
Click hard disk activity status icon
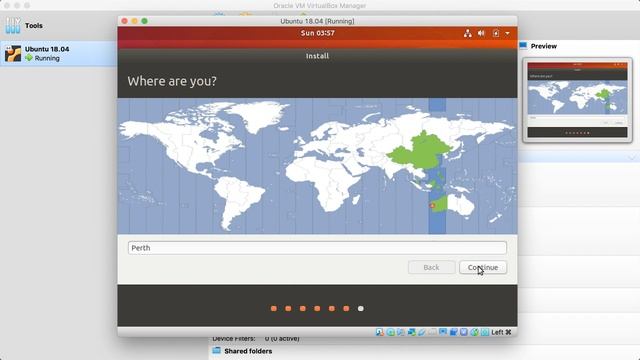click(x=380, y=332)
